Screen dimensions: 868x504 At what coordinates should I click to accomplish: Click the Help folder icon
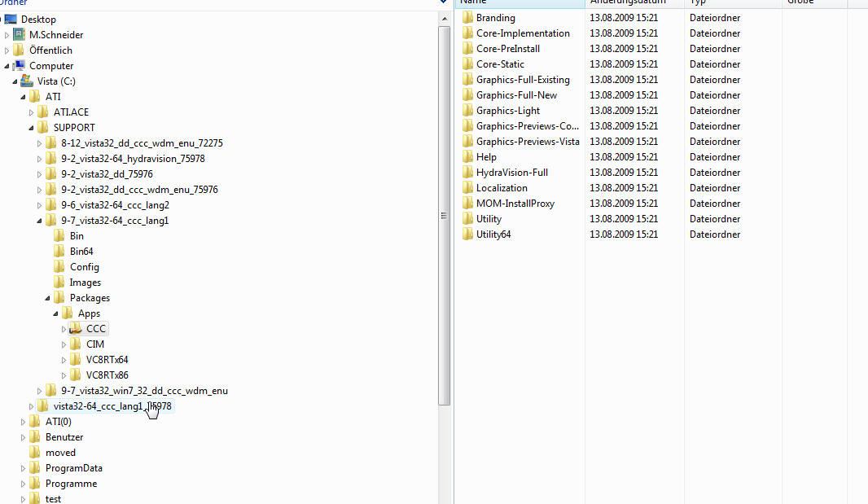click(467, 157)
